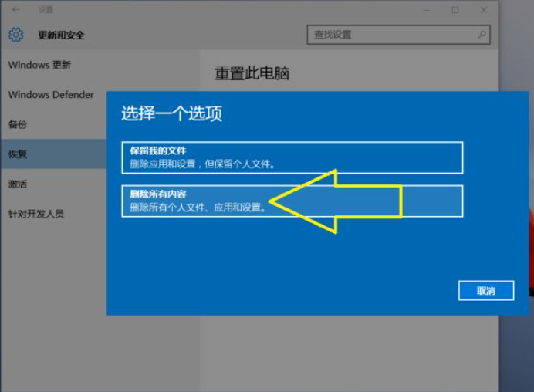Click the 查找设置 search field
The width and height of the screenshot is (534, 392).
pos(398,35)
